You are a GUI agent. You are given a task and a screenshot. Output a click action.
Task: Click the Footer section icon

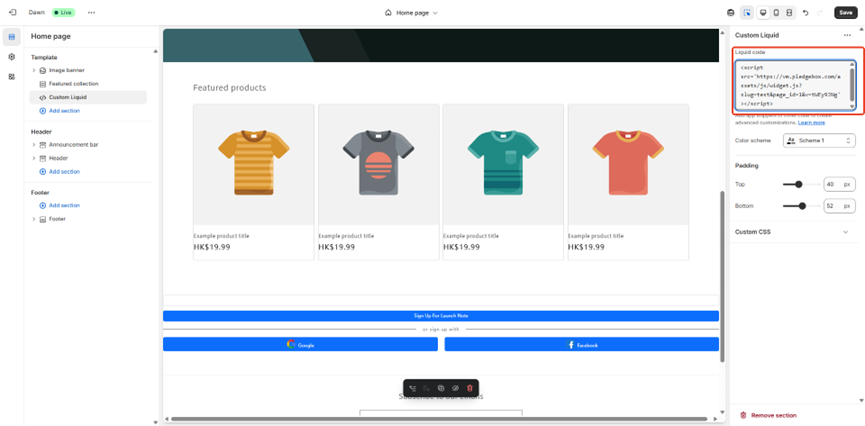coord(42,219)
